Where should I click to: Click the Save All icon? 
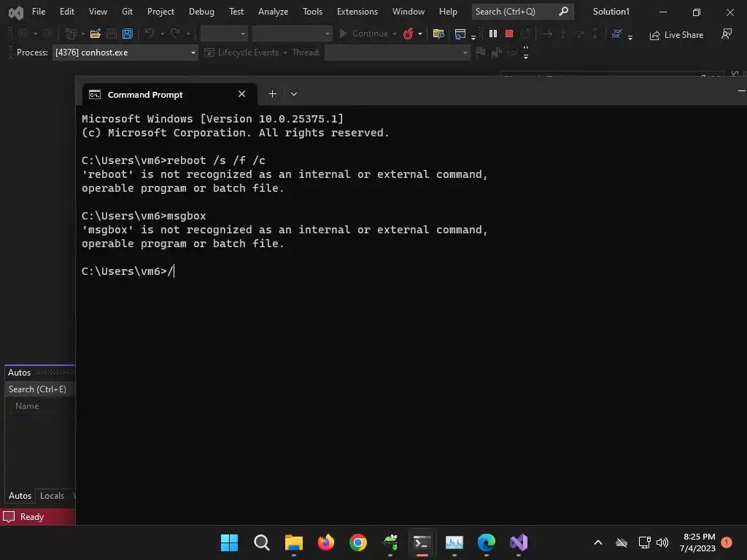point(127,34)
